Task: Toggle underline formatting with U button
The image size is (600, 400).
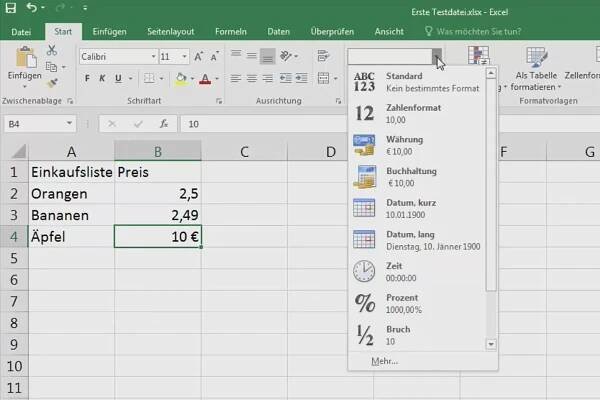Action: [118, 78]
